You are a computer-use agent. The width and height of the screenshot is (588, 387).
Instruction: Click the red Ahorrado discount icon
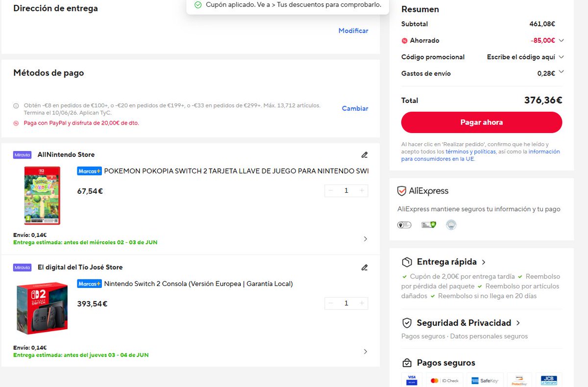point(404,41)
